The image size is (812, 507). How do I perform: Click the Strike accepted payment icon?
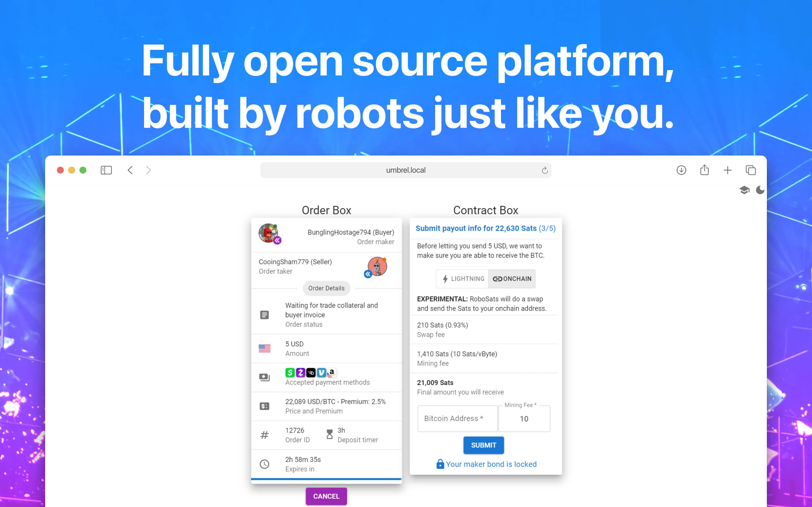[310, 372]
